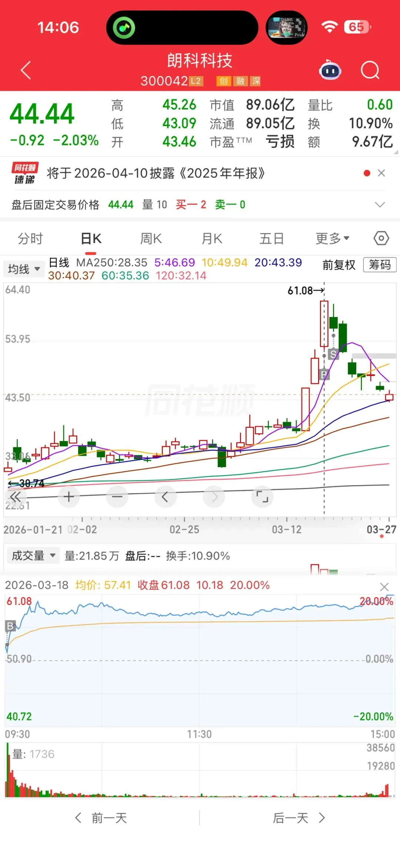Open chart settings hexagon icon
400x868 pixels.
tap(381, 238)
